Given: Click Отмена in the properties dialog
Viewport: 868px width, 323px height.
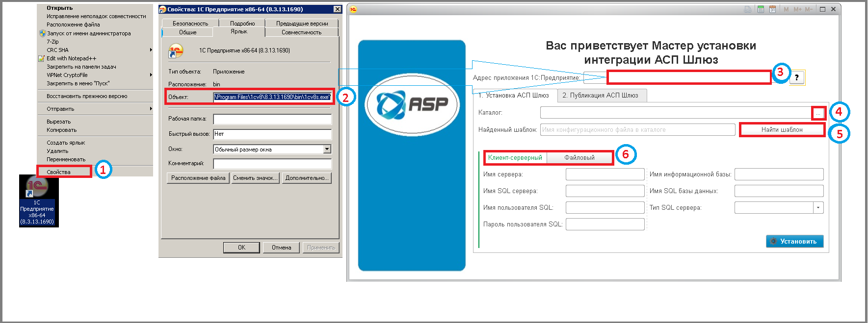Looking at the screenshot, I should point(282,248).
